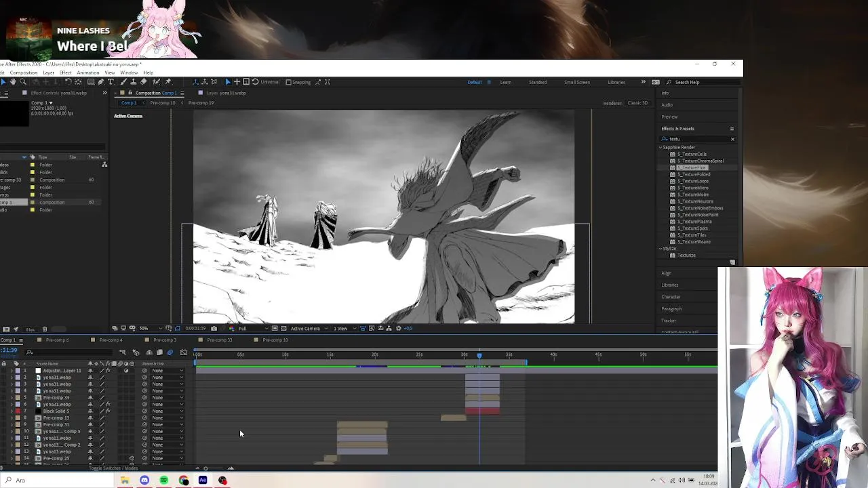
Task: Open Spotify from the Windows taskbar
Action: pyautogui.click(x=164, y=480)
